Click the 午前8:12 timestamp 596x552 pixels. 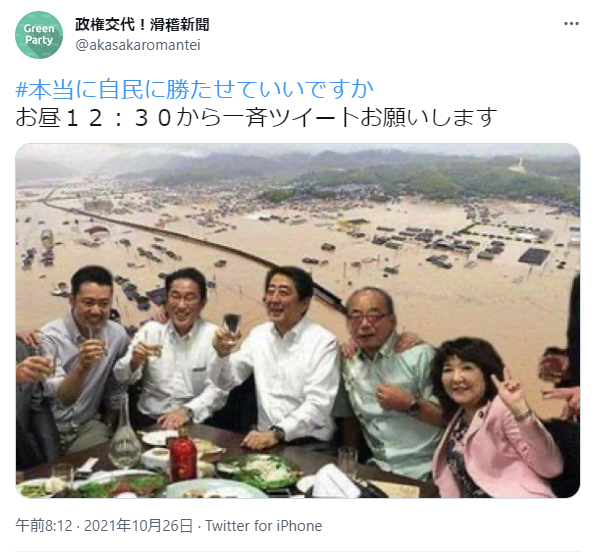44,526
